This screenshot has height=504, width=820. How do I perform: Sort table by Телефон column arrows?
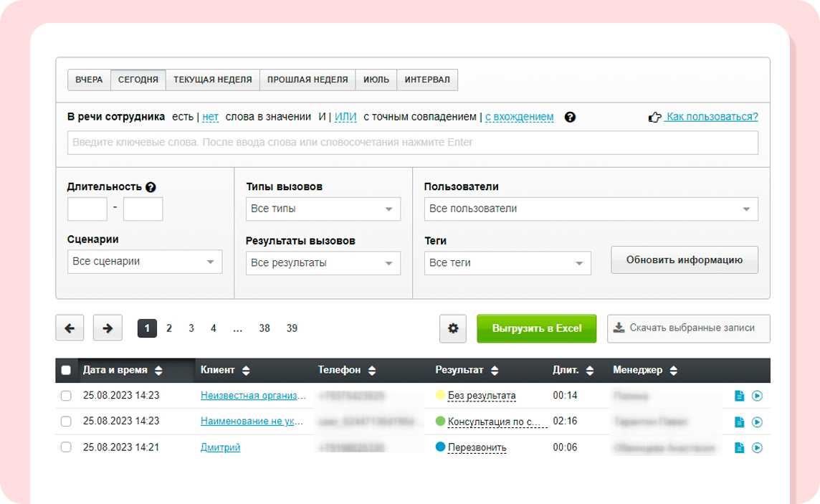coord(372,371)
